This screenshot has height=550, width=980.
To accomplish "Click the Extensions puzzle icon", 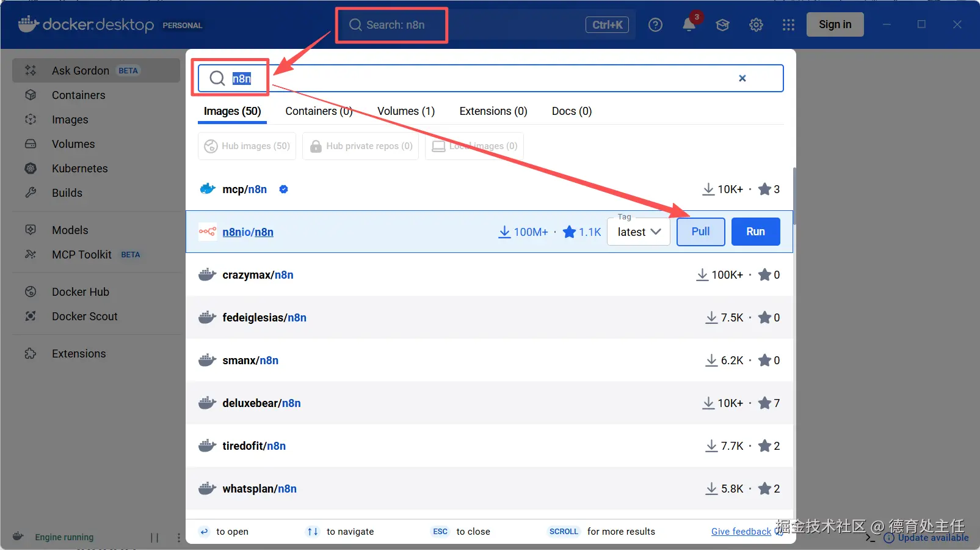I will click(31, 354).
